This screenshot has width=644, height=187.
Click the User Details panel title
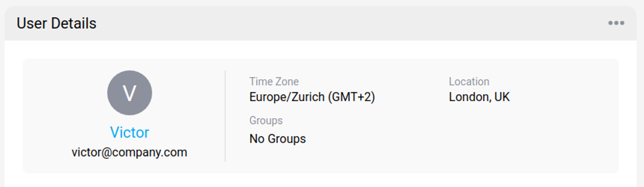(x=56, y=23)
